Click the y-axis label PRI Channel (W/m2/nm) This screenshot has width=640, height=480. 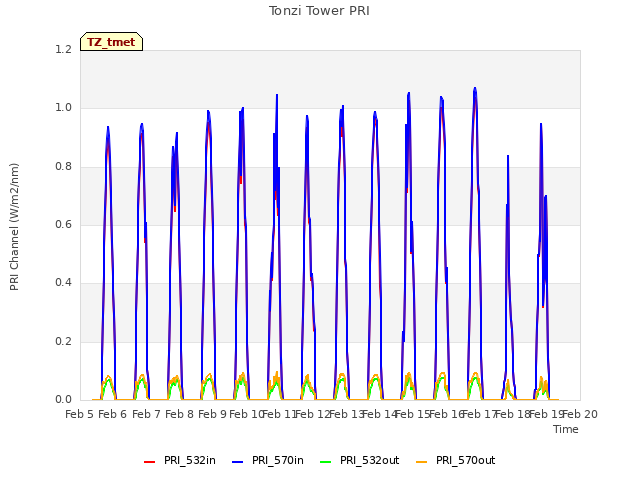[x=14, y=227]
